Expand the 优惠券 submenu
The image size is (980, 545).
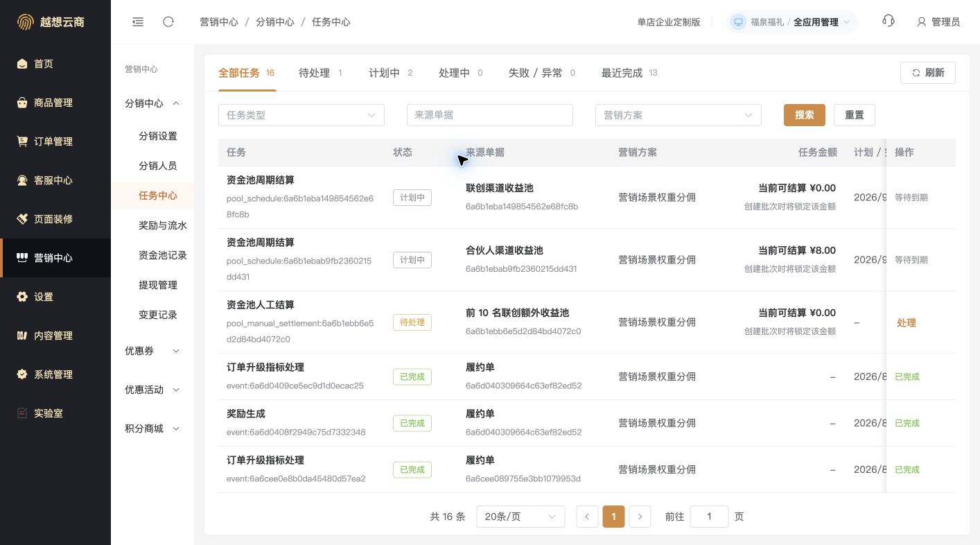(x=152, y=351)
